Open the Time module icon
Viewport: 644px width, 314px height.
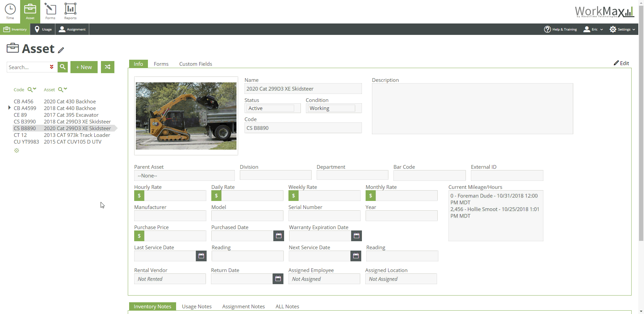pos(10,12)
